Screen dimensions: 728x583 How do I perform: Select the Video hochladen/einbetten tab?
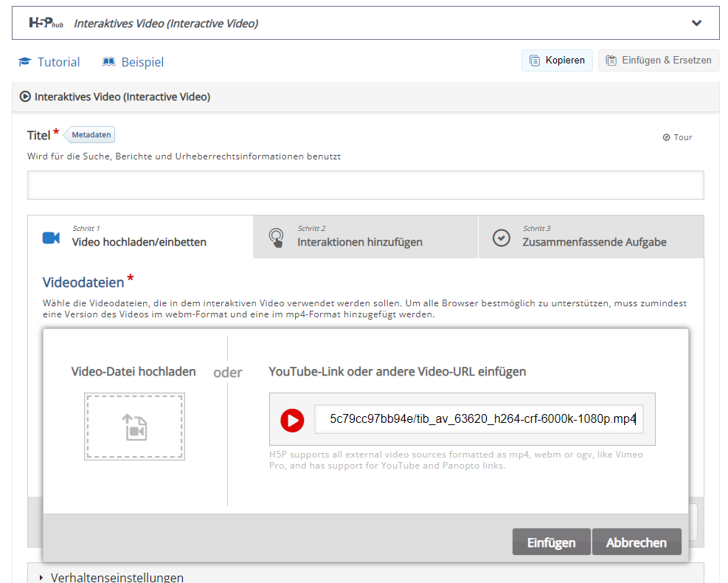[139, 237]
